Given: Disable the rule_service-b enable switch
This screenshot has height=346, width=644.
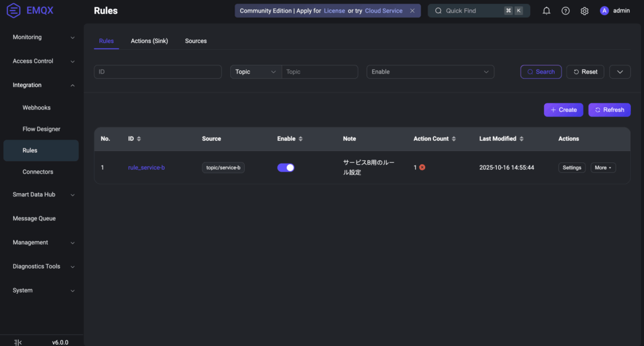Looking at the screenshot, I should (286, 167).
